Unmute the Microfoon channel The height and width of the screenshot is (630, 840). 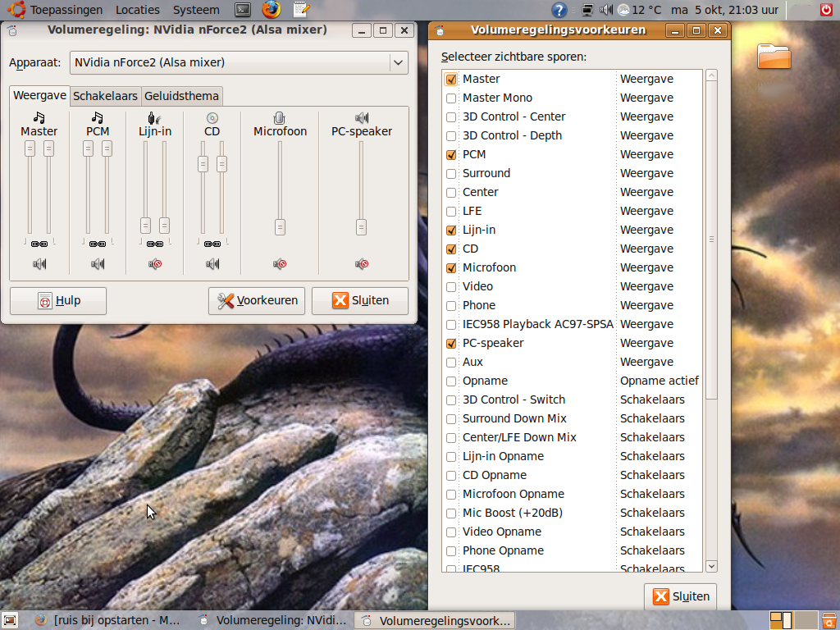point(280,264)
